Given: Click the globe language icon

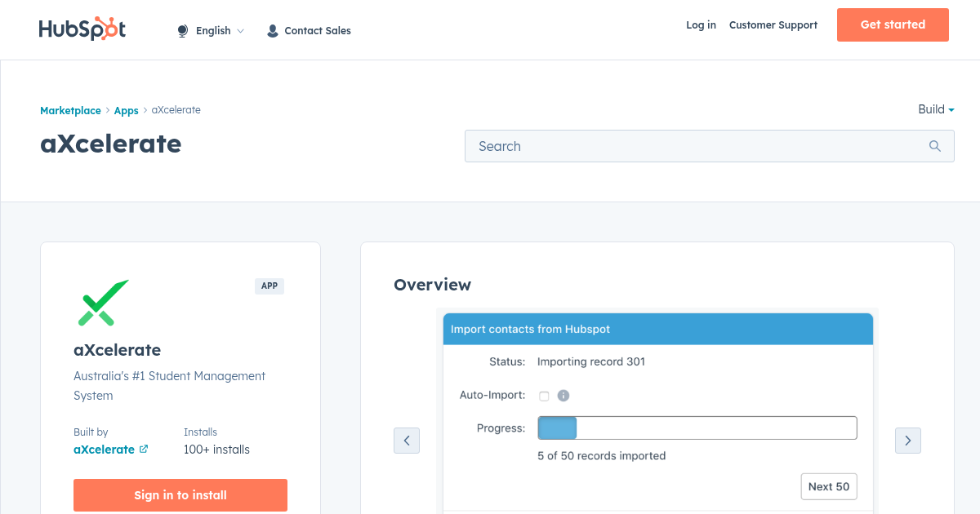Looking at the screenshot, I should [x=181, y=30].
